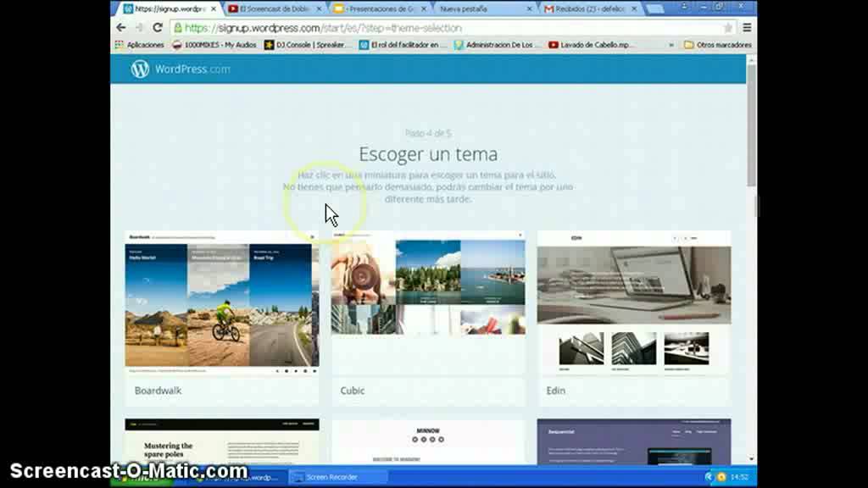Click the orange shield system tray icon

pyautogui.click(x=721, y=477)
